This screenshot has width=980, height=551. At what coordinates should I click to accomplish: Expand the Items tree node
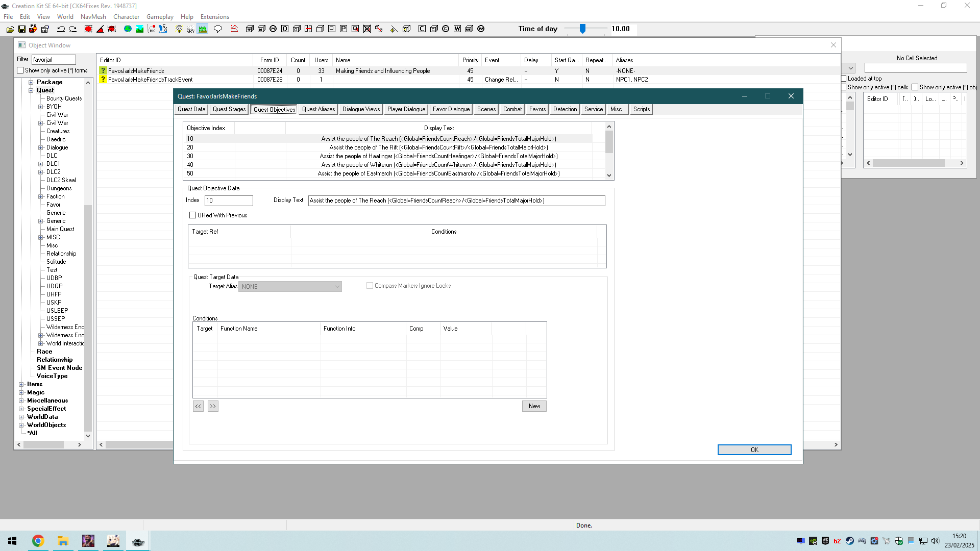pos(21,384)
